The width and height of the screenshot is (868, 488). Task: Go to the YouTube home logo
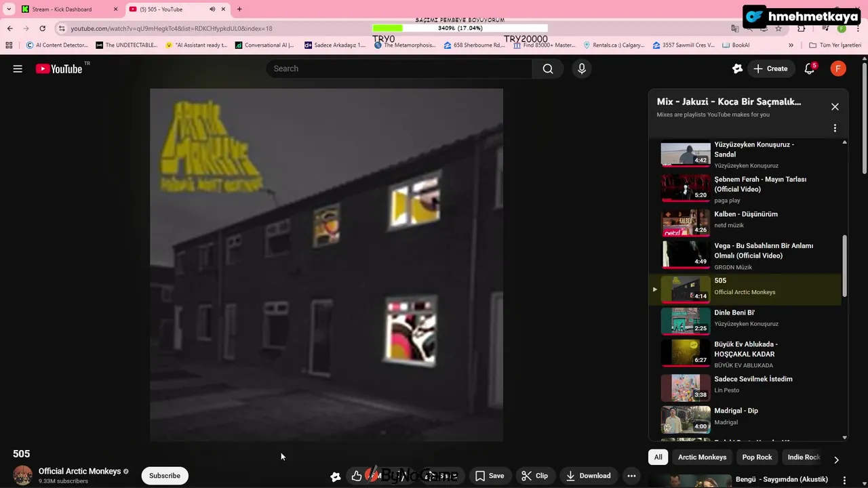coord(59,68)
